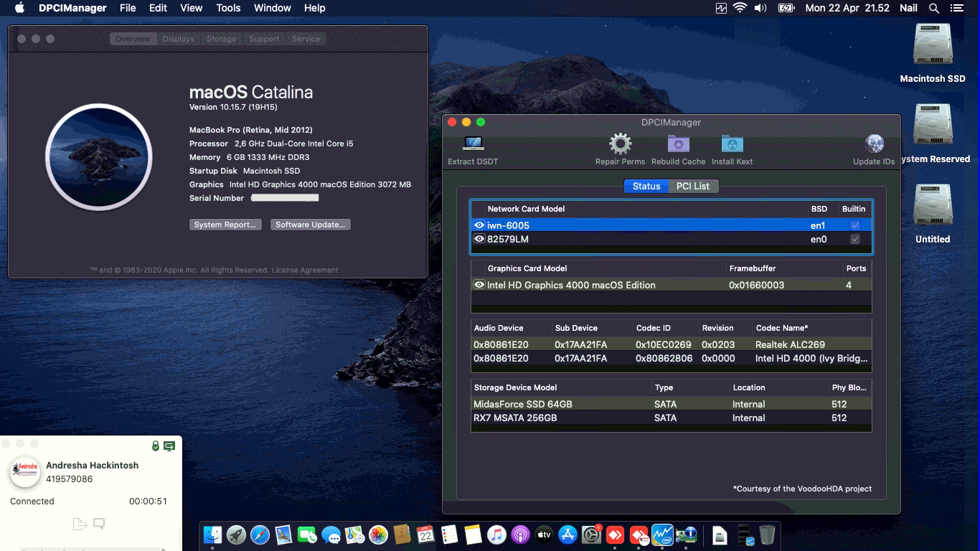This screenshot has width=980, height=551.
Task: Click the Rebuild Cache toolbar icon
Action: pos(678,143)
